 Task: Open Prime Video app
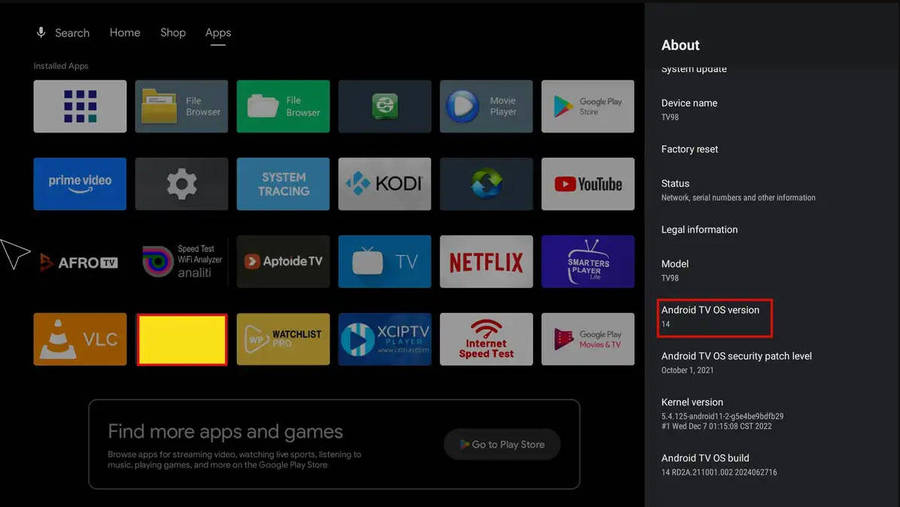click(80, 184)
